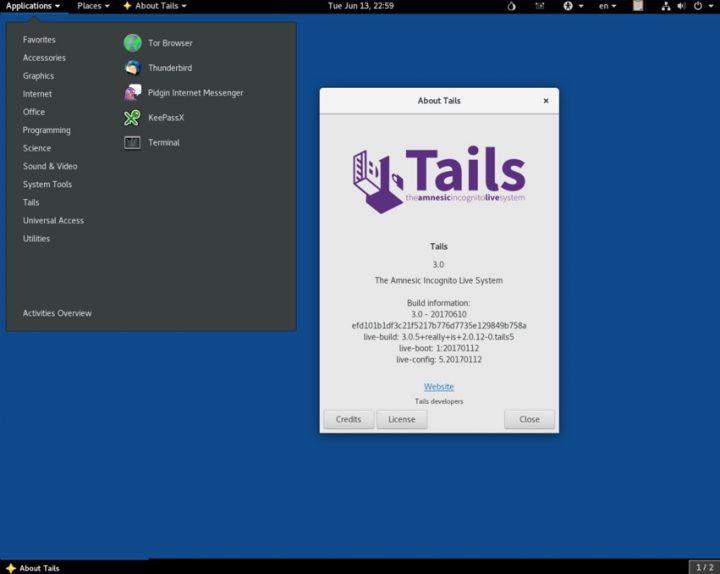This screenshot has width=720, height=574.
Task: Select the Internet category
Action: [x=38, y=94]
